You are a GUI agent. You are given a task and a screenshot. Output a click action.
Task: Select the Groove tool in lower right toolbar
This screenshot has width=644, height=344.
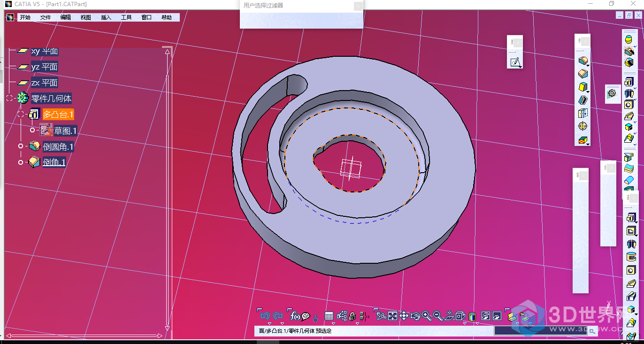pos(631,257)
